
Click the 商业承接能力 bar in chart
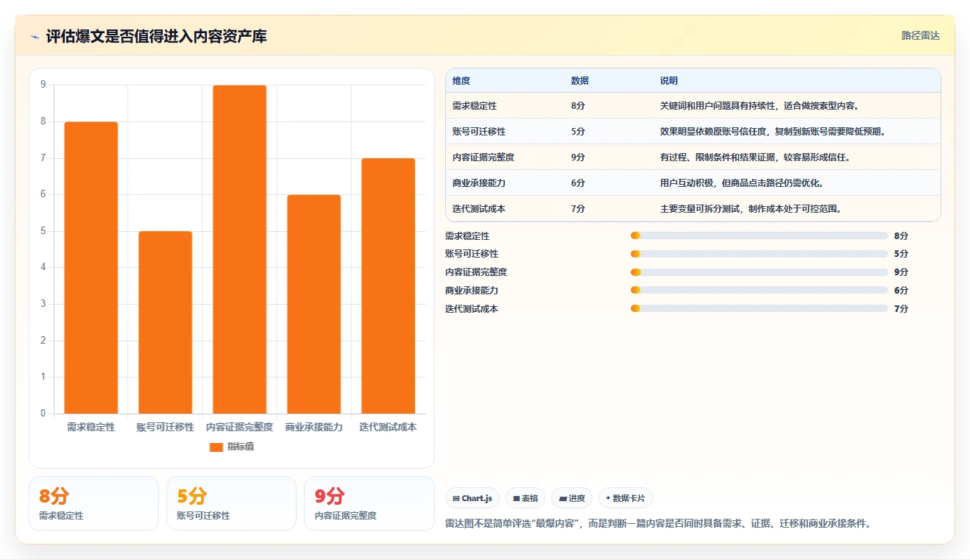(x=314, y=304)
